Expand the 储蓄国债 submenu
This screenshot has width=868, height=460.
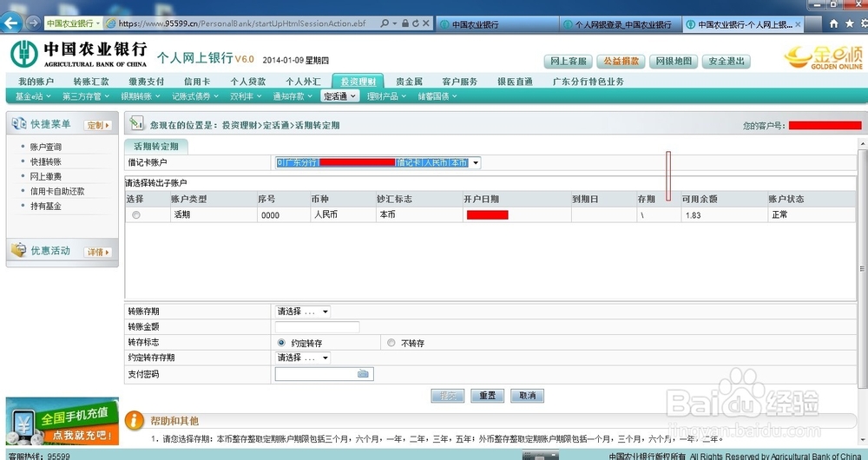pos(437,96)
